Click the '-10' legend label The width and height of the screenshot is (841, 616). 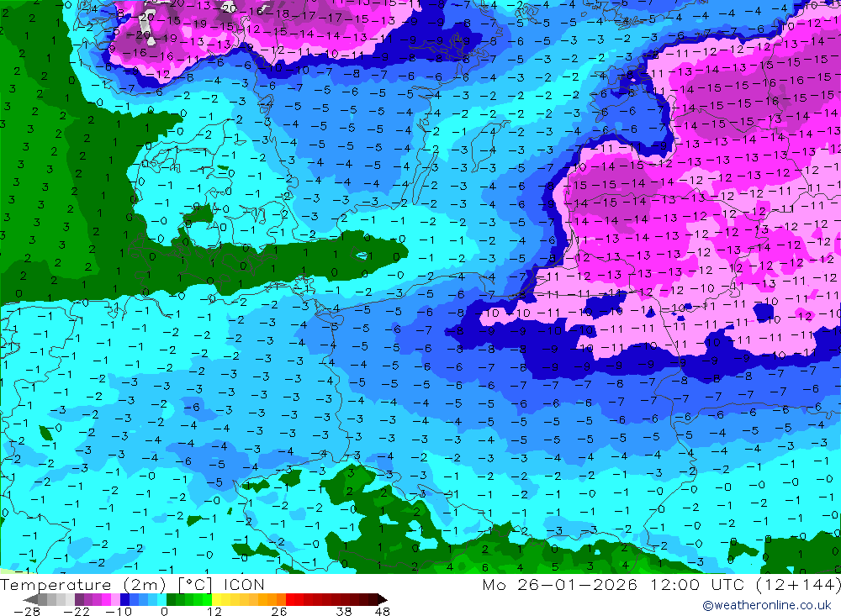[x=119, y=611]
